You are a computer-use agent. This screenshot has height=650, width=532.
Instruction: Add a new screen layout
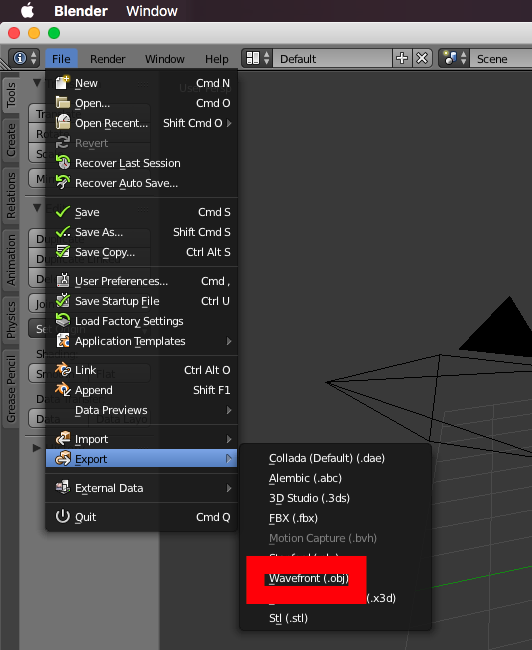coord(402,58)
